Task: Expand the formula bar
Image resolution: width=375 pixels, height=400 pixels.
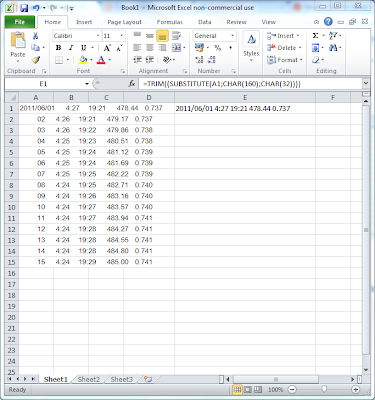Action: 366,83
